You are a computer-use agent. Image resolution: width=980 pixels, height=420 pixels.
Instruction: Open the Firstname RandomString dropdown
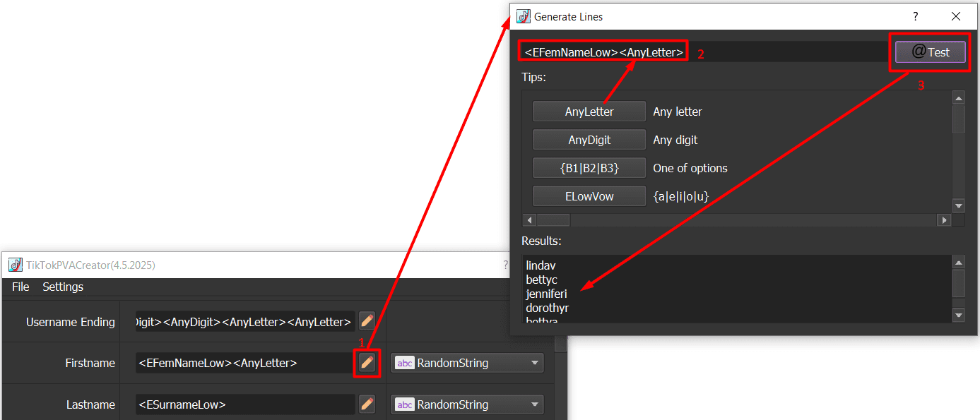467,363
